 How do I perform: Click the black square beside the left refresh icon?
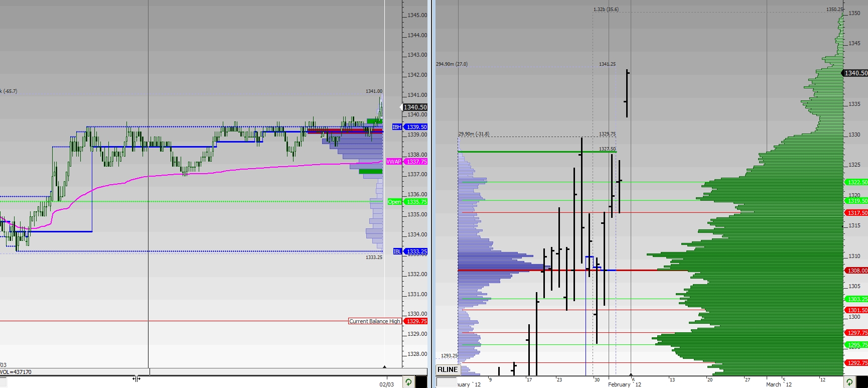click(421, 382)
